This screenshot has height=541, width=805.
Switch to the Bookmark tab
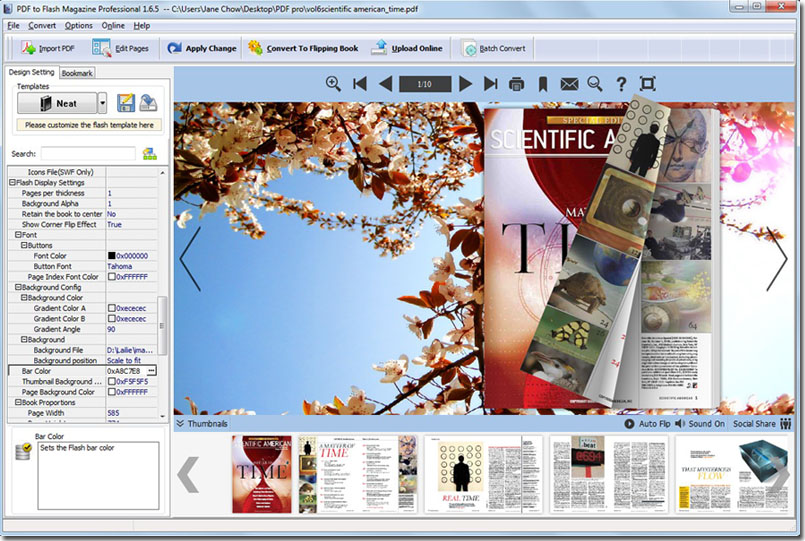point(77,73)
